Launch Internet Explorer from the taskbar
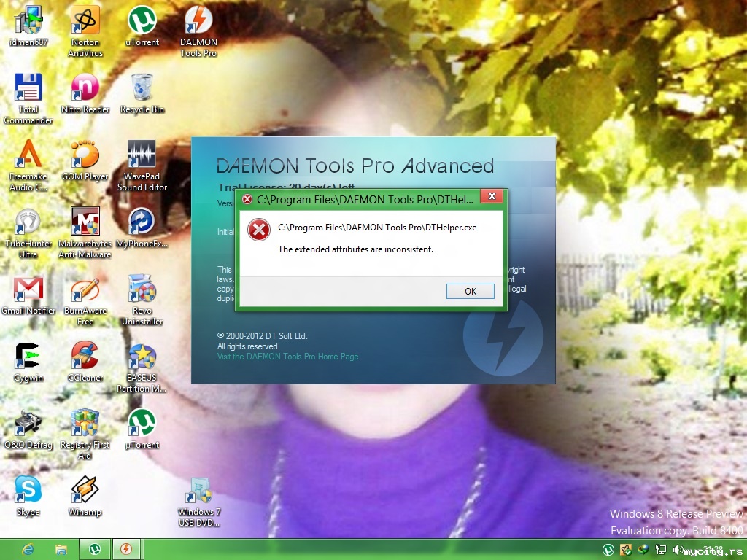 (28, 550)
